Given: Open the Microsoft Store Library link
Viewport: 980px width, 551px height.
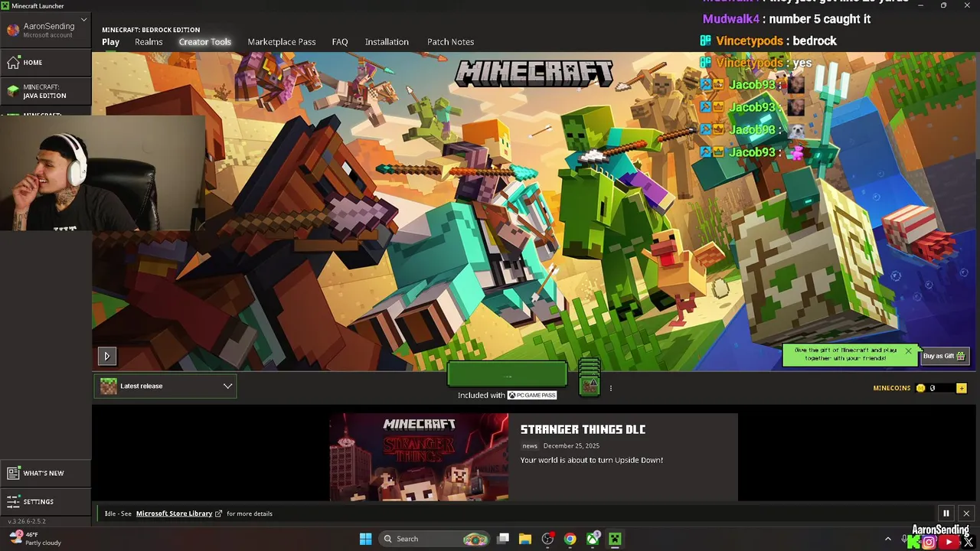Looking at the screenshot, I should pos(174,514).
